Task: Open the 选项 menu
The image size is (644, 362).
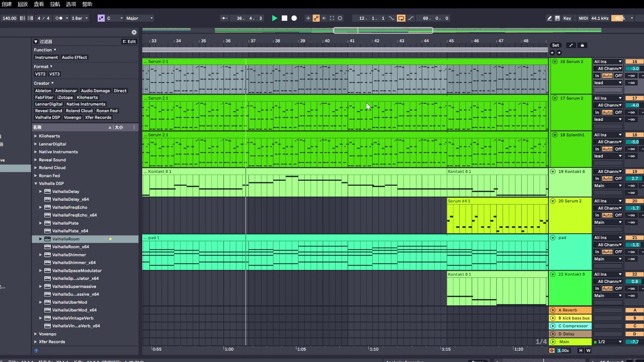Action: [x=71, y=4]
